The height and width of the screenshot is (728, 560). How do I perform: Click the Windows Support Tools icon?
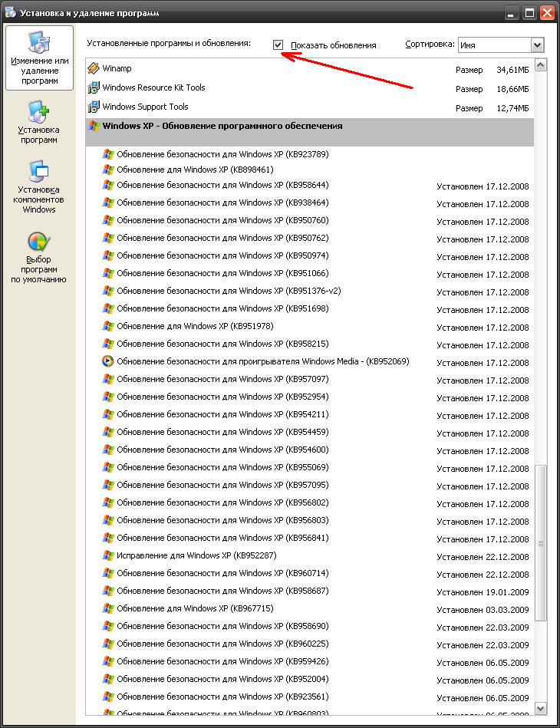[x=94, y=107]
